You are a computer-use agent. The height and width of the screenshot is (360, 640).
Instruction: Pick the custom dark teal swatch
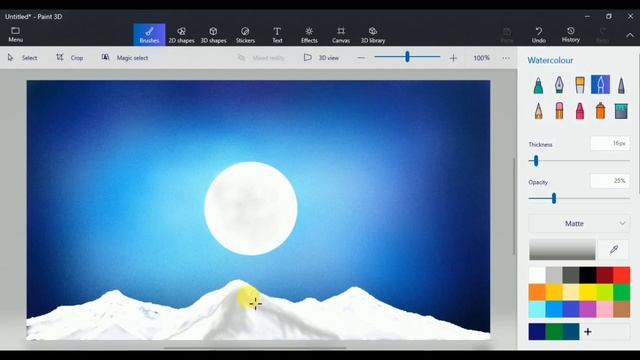point(571,332)
